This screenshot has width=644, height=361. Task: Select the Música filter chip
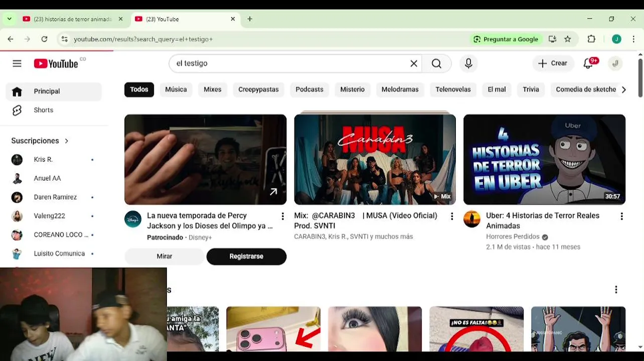176,90
